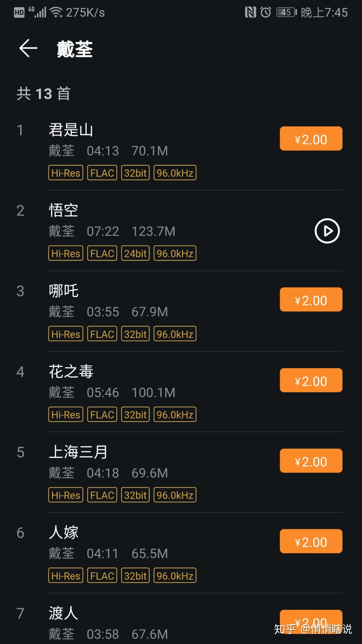This screenshot has height=644, width=362.
Task: Tap the 32bit badge under 花之毒
Action: click(135, 415)
